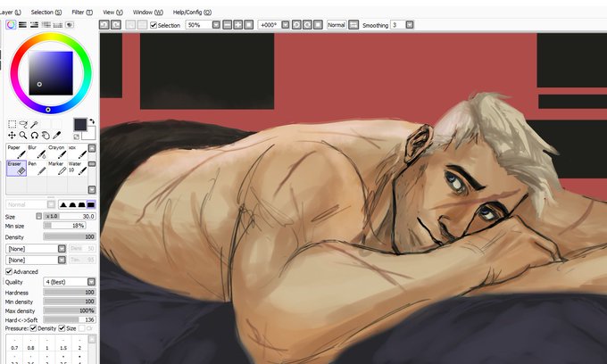Open the Quality 4 (Best) dropdown
The width and height of the screenshot is (607, 364).
pos(91,282)
